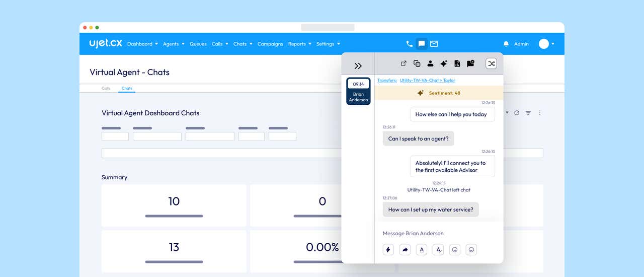Screen dimensions: 644x277
Task: Switch to the Calls tab
Action: [106, 88]
